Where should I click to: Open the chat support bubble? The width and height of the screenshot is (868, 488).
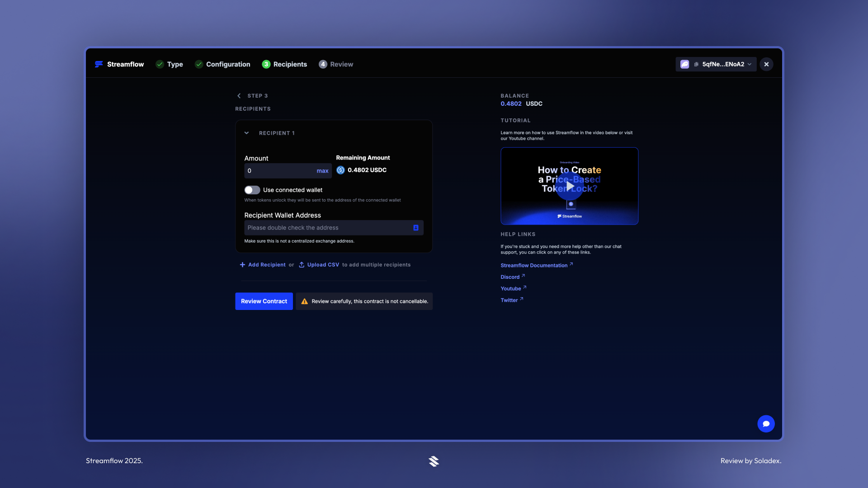766,424
